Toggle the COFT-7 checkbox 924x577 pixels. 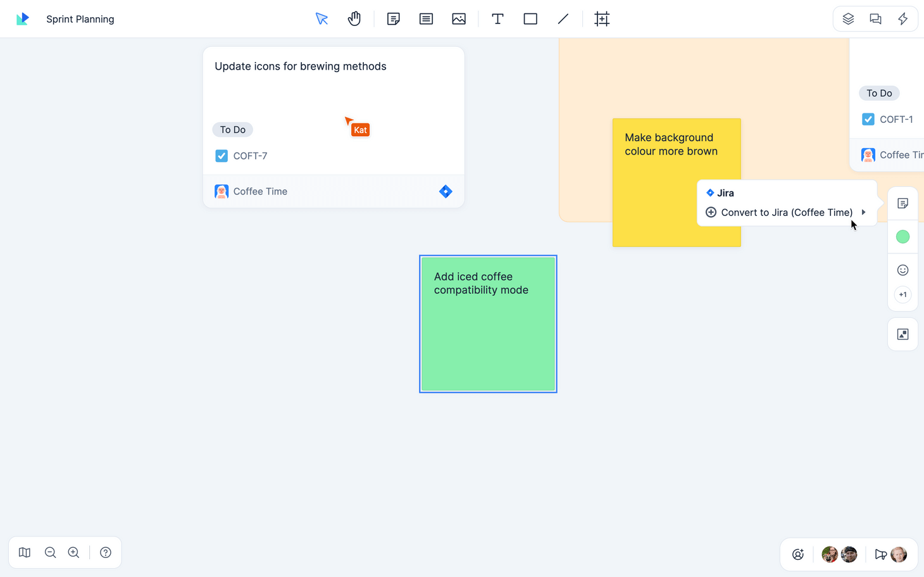222,156
